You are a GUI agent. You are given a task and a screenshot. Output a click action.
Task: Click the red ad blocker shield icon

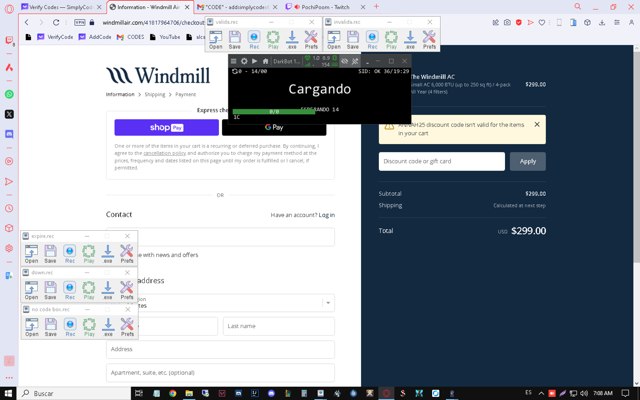(519, 22)
